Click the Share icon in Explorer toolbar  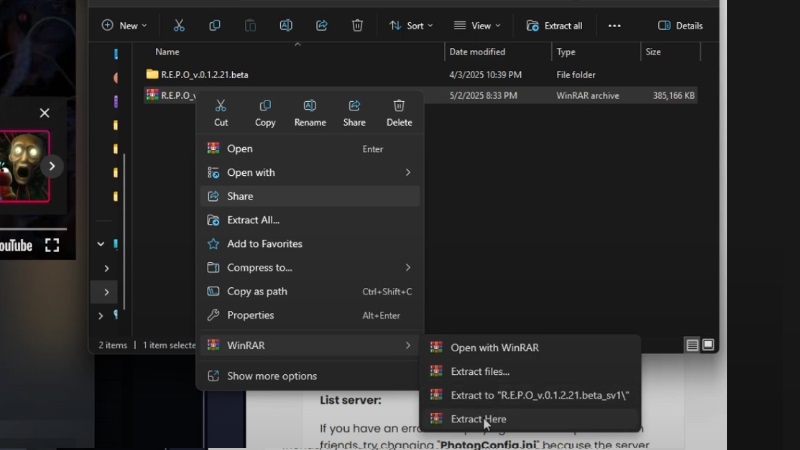321,26
